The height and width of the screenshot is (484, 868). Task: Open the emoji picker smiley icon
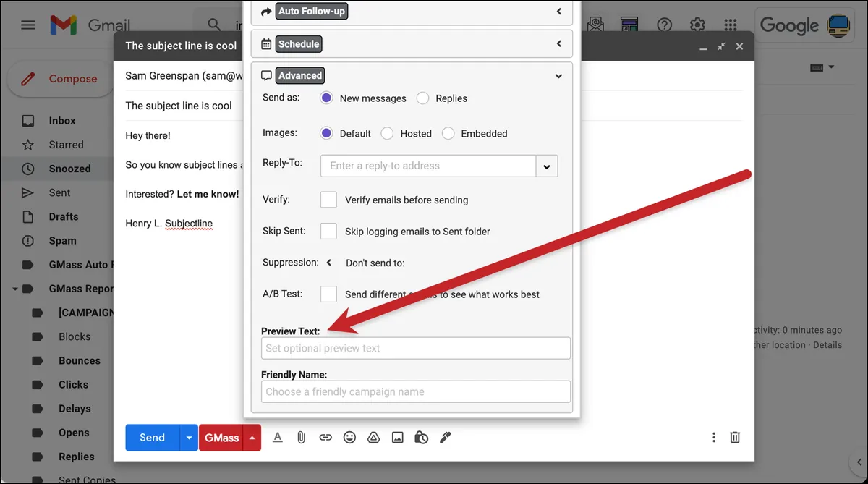[x=349, y=437]
